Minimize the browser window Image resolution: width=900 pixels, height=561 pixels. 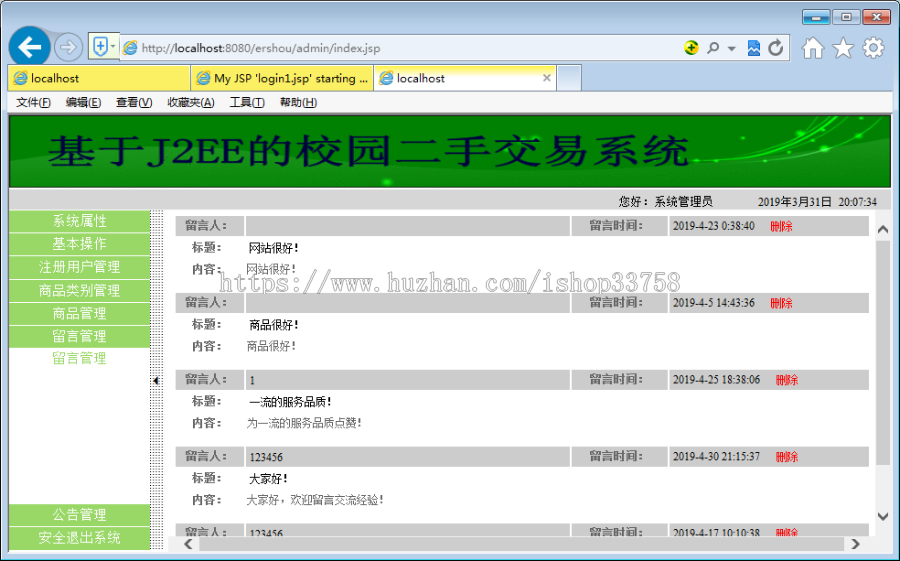coord(816,17)
